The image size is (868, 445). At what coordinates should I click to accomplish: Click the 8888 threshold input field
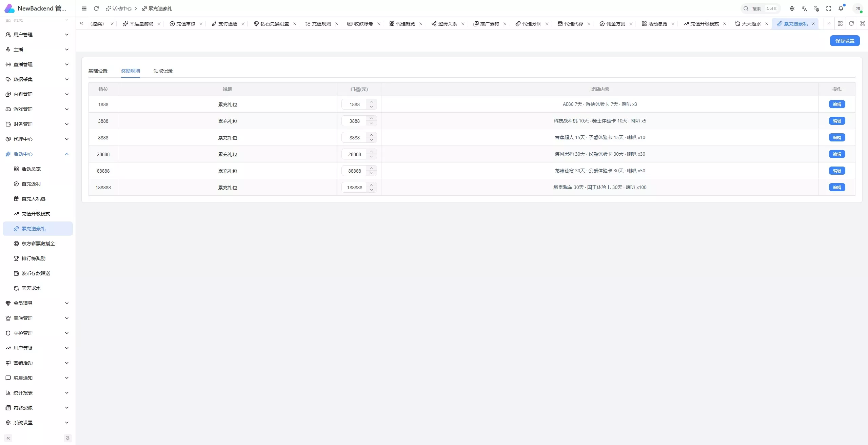tap(354, 138)
